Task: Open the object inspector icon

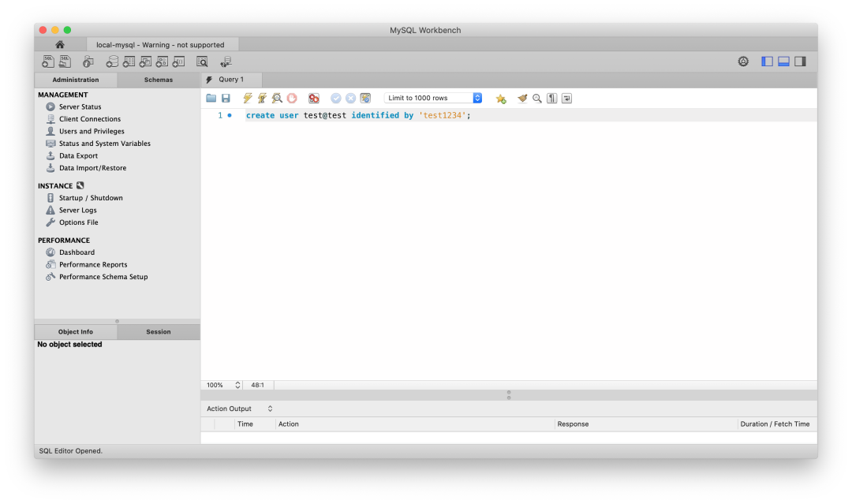Action: 88,62
